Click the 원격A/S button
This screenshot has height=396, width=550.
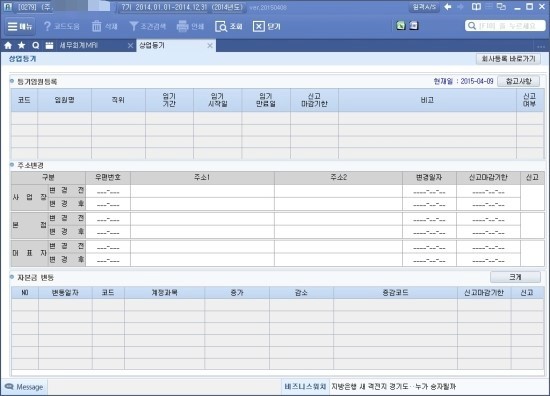coord(424,7)
